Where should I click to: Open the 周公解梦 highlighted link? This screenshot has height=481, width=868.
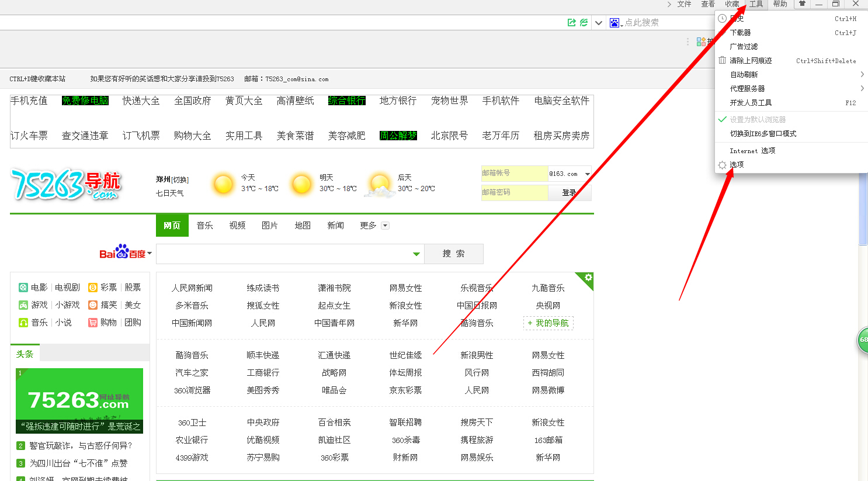point(398,136)
